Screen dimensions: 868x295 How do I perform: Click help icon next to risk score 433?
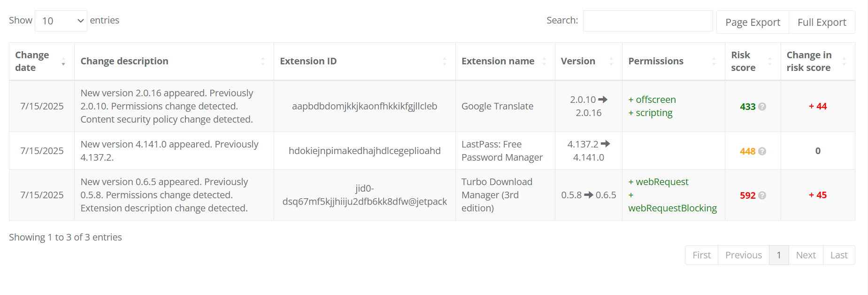762,107
